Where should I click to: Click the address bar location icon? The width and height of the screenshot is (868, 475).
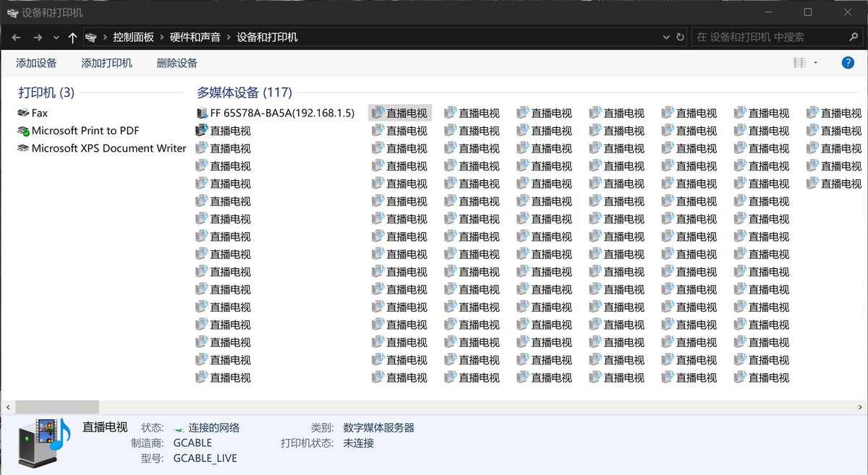pyautogui.click(x=91, y=37)
